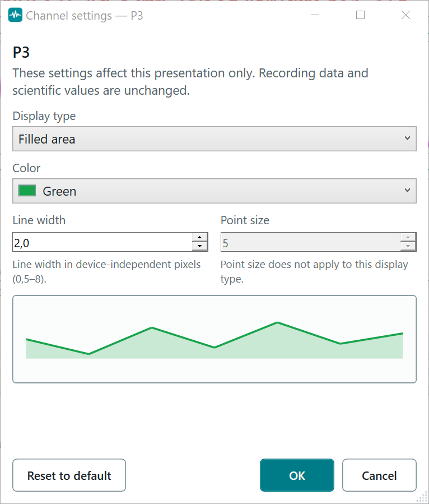
Task: Click the 'Point size does not apply' hint text
Action: 314,271
